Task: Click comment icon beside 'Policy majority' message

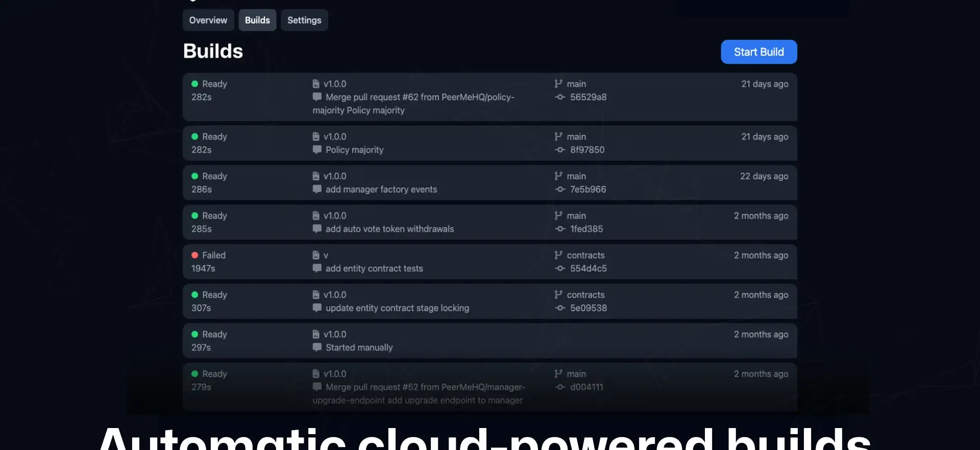Action: 317,150
